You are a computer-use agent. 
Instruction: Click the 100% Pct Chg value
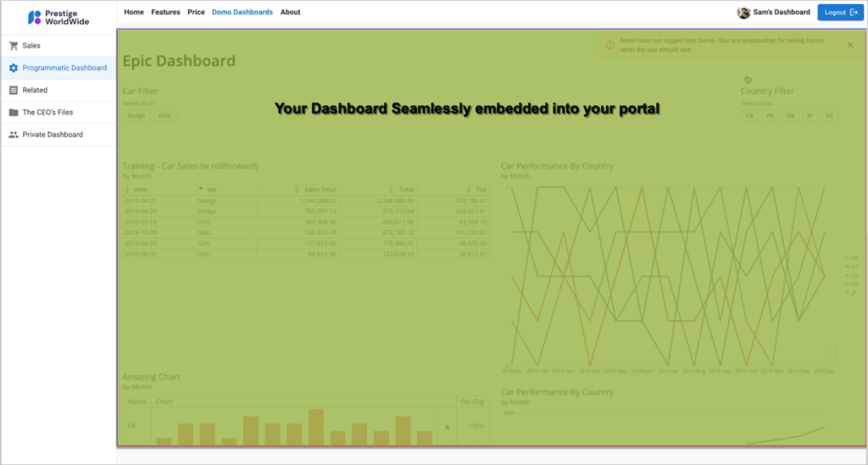pyautogui.click(x=476, y=426)
